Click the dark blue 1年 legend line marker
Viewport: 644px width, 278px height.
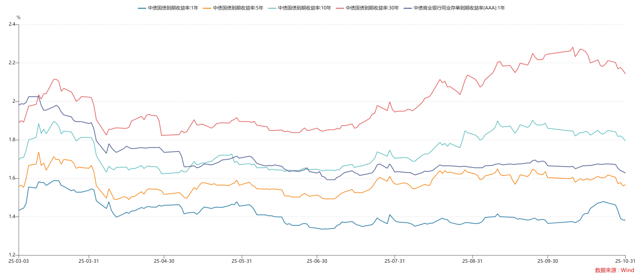tap(142, 8)
